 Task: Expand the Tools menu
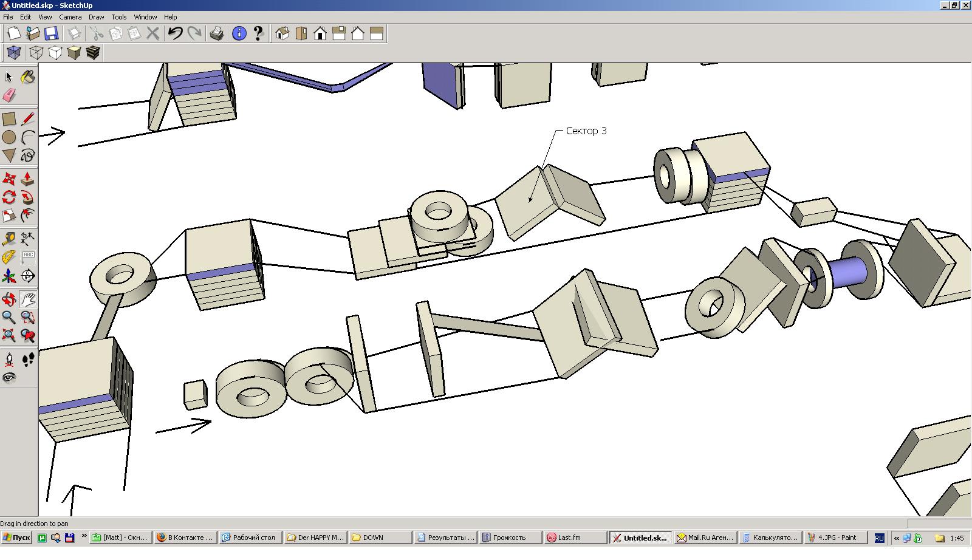click(118, 17)
